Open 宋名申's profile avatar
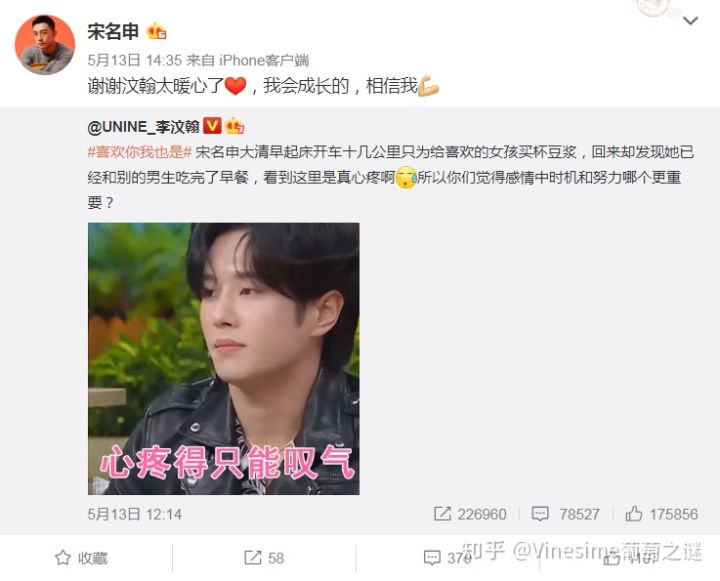The width and height of the screenshot is (720, 581). (45, 45)
